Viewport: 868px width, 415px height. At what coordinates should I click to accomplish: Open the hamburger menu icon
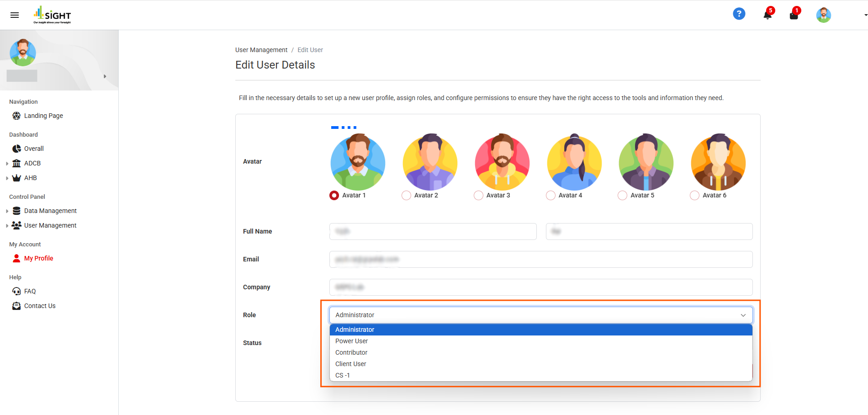tap(15, 15)
